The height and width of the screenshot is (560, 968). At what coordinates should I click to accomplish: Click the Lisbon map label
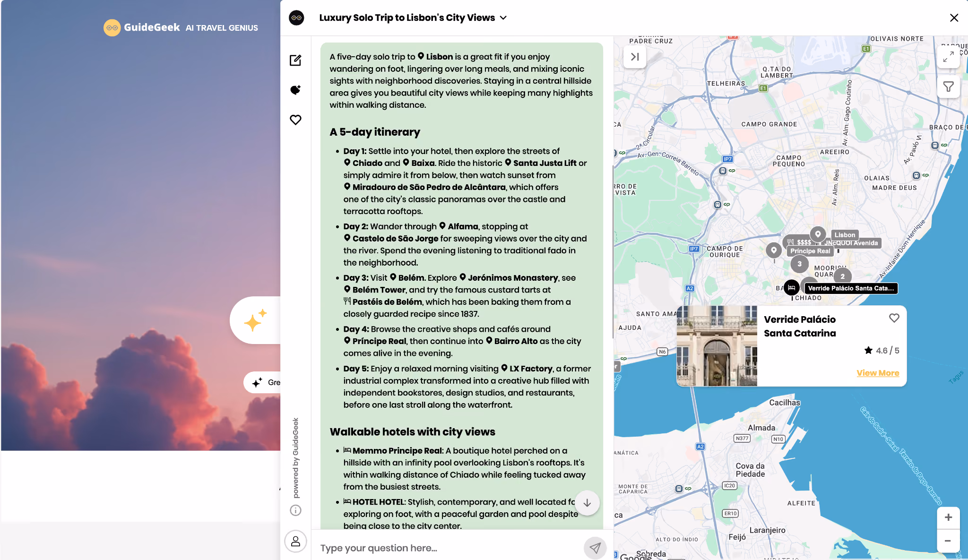pyautogui.click(x=845, y=235)
